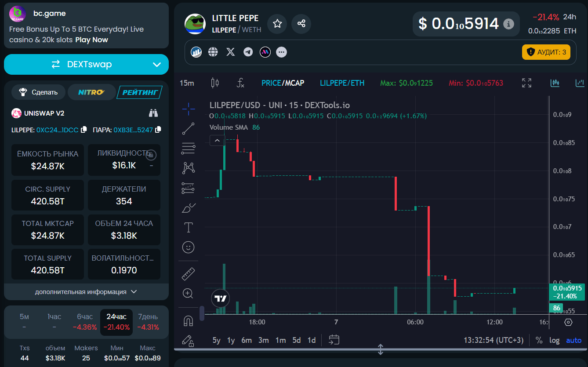Select the brush drawing tool
The width and height of the screenshot is (588, 367).
(x=189, y=207)
